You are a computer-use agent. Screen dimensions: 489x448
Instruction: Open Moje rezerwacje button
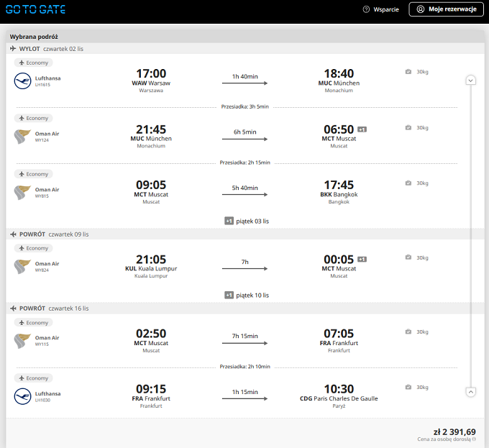[x=446, y=9]
